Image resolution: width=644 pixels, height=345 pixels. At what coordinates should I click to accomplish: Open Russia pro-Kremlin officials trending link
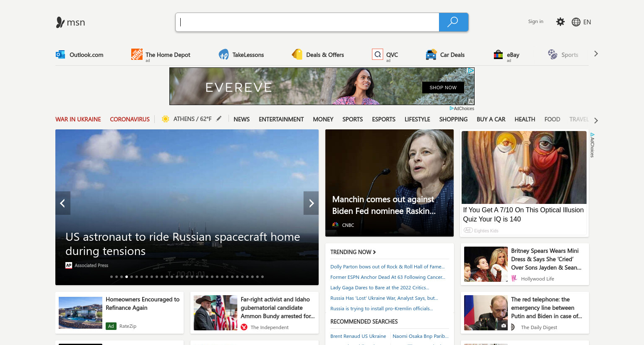coord(382,309)
